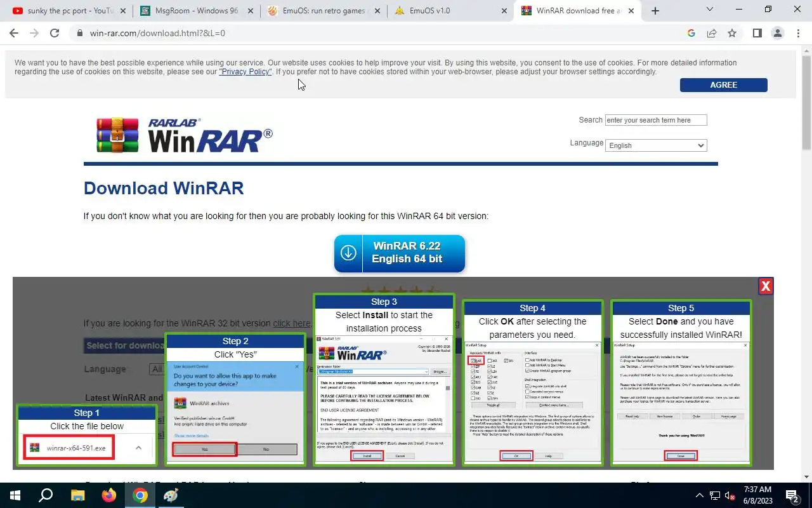This screenshot has height=508, width=812.
Task: Open the Chrome three-dot menu
Action: (x=797, y=33)
